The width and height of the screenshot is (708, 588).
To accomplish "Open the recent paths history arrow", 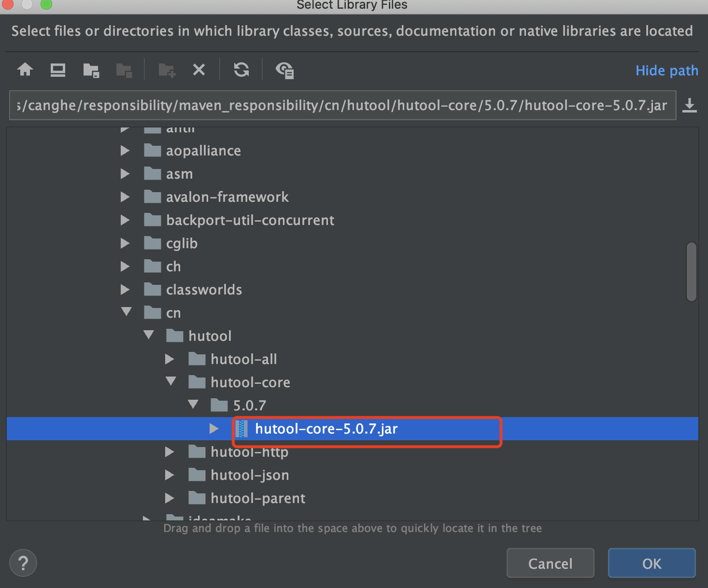I will pyautogui.click(x=690, y=105).
